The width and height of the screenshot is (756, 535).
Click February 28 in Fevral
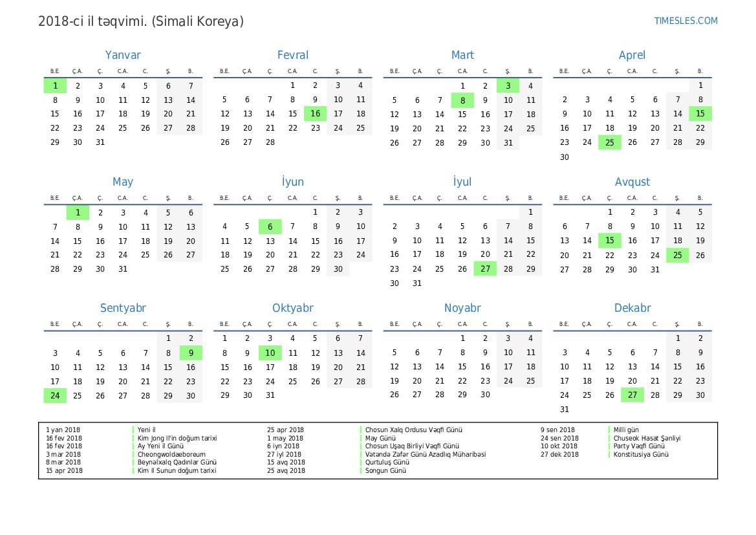(270, 142)
